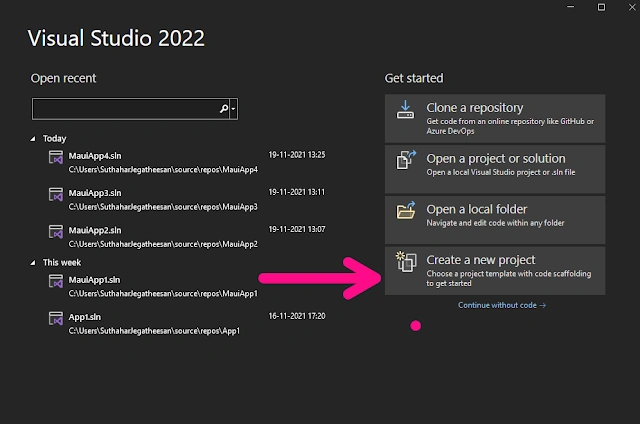The width and height of the screenshot is (640, 424).
Task: Choose Clone a repository
Action: pos(495,118)
